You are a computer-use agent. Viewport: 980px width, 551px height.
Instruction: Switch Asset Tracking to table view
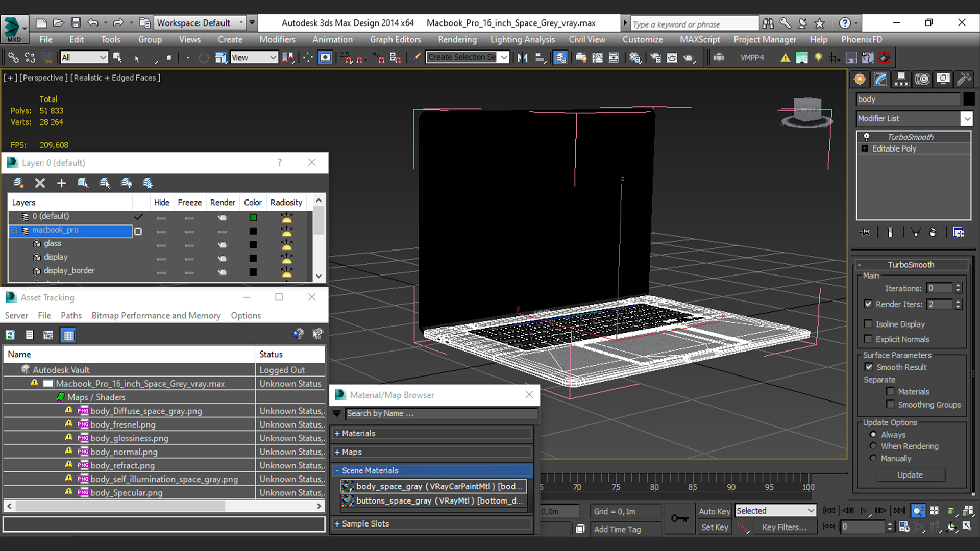[68, 335]
